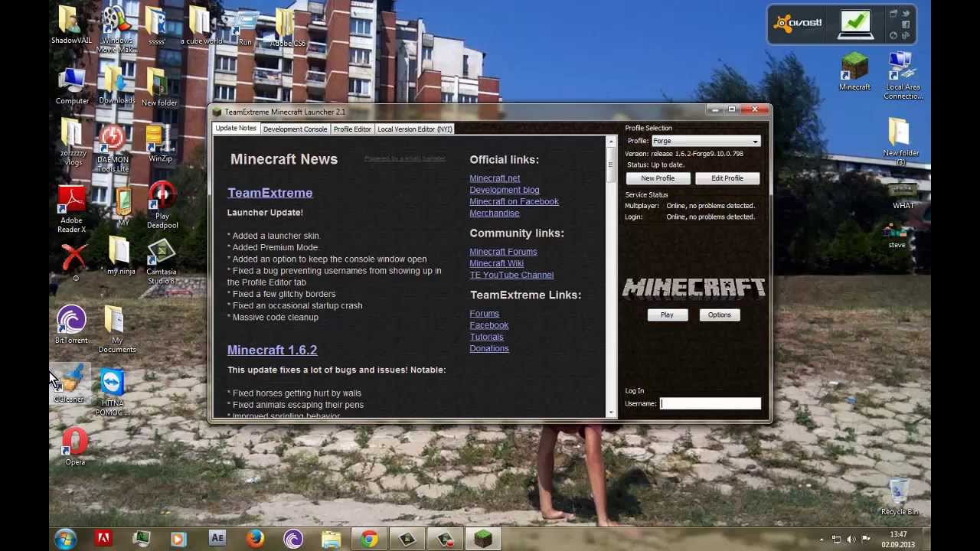This screenshot has width=980, height=551.
Task: Click the Username input field
Action: pyautogui.click(x=710, y=403)
